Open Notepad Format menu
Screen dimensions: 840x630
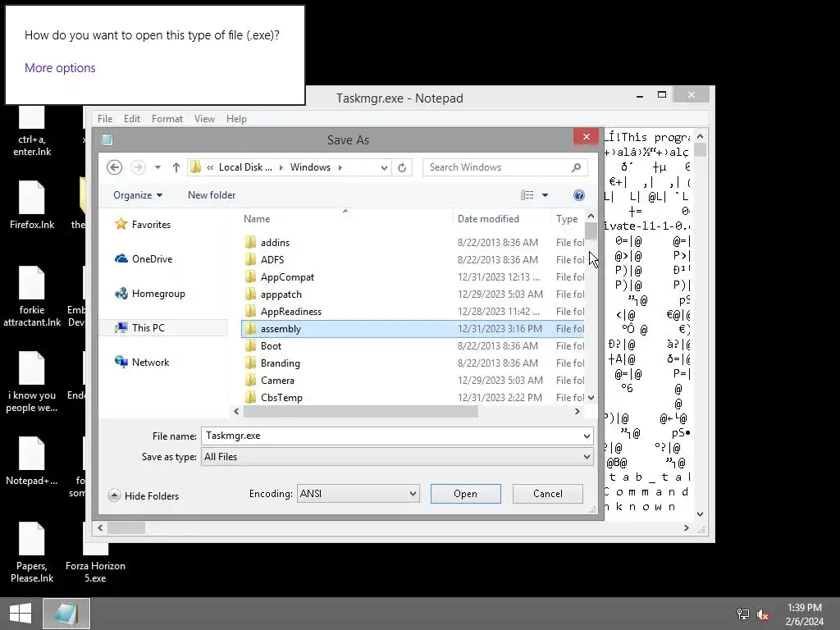[x=167, y=119]
